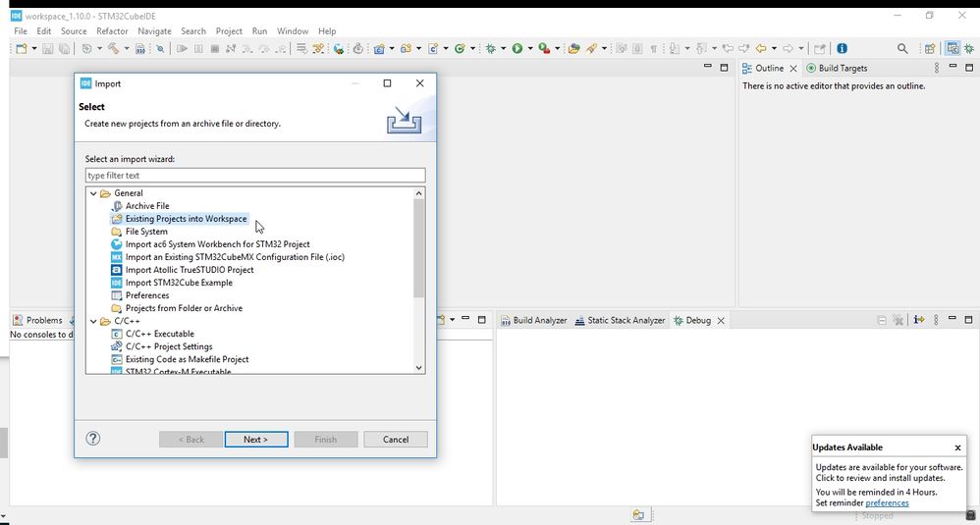Viewport: 980px width, 525px height.
Task: Open the Navigate menu
Action: point(154,31)
